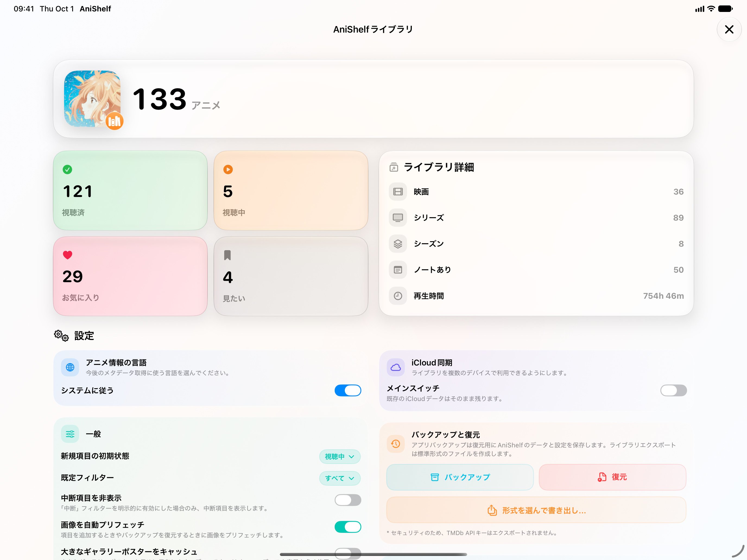The image size is (747, 560).
Task: Click the battery icon in status bar
Action: pyautogui.click(x=725, y=9)
